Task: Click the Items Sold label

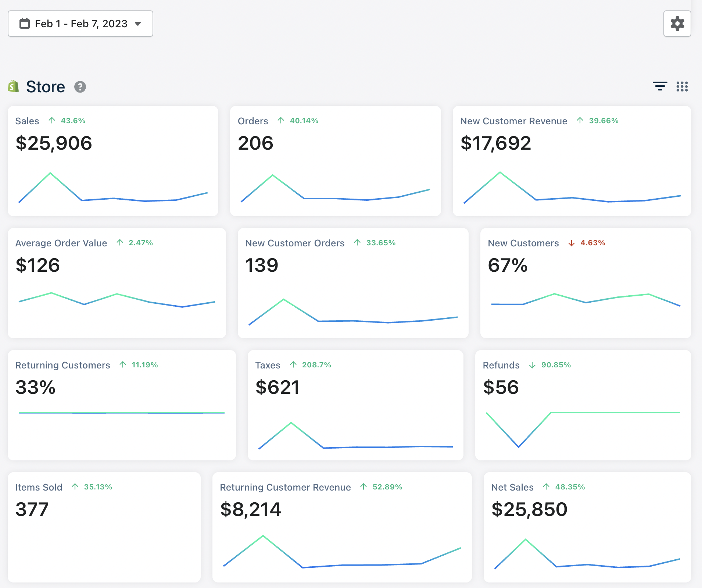Action: click(x=39, y=487)
